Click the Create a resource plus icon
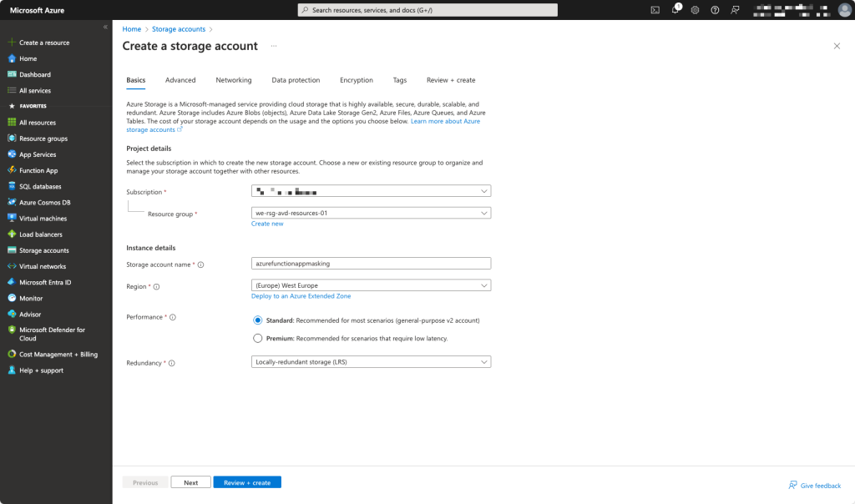 coord(12,42)
